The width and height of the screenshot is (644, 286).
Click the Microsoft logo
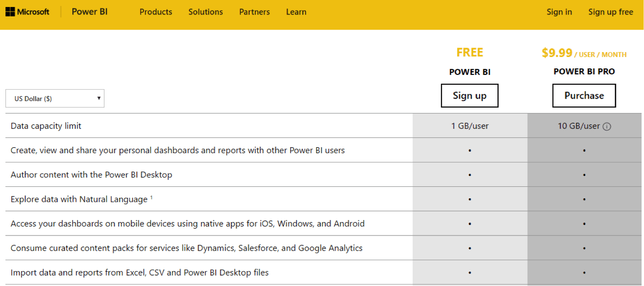(27, 12)
